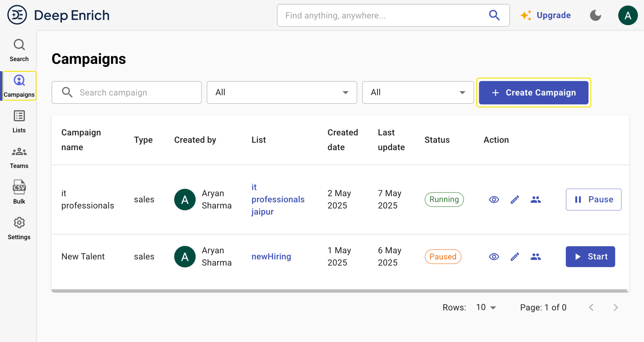The height and width of the screenshot is (342, 644).
Task: Toggle dark mode moon icon
Action: 596,16
